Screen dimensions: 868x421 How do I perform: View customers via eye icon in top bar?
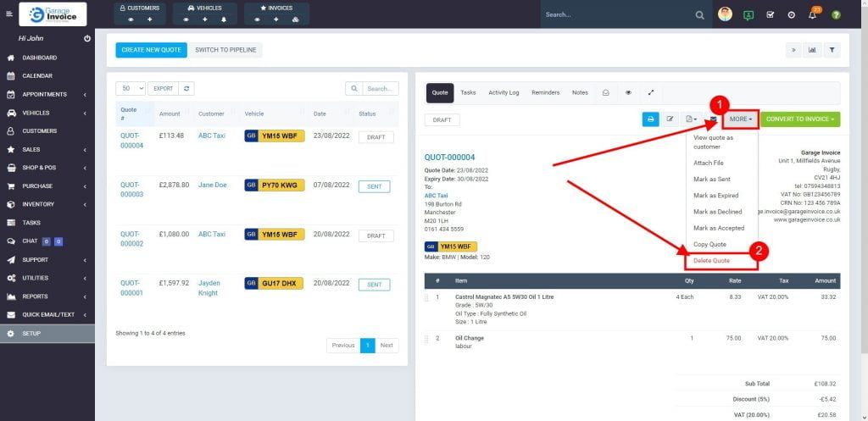tap(131, 19)
